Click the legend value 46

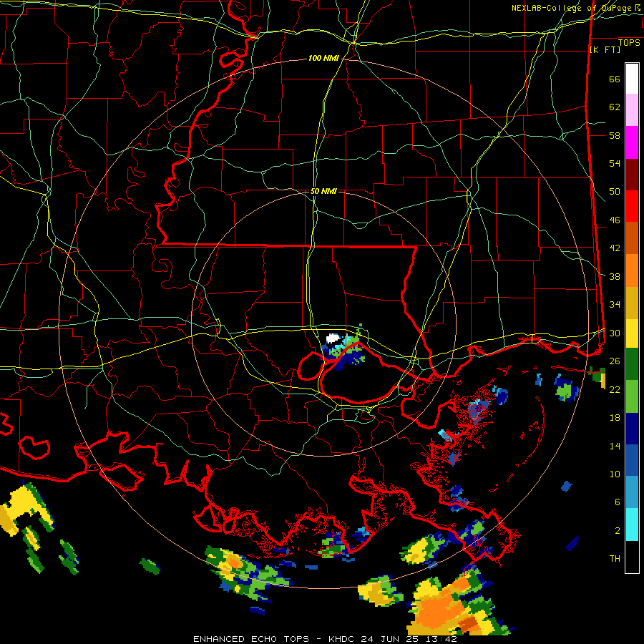tap(615, 220)
